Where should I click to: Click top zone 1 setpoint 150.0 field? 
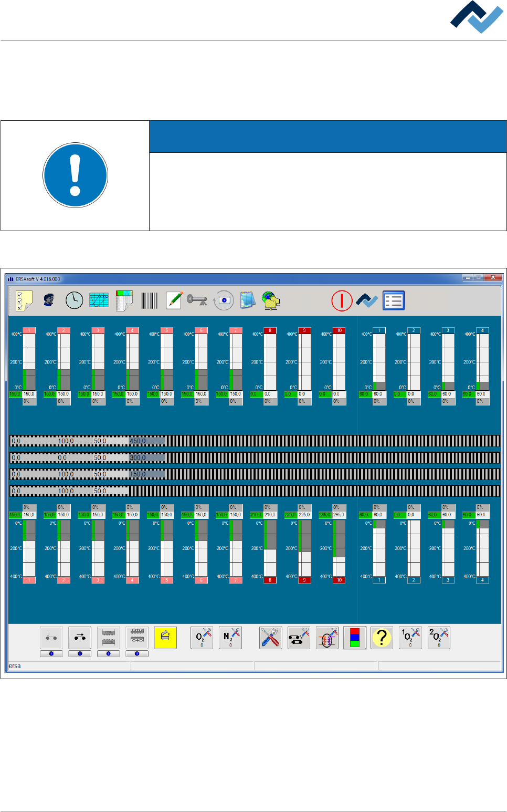tap(29, 394)
